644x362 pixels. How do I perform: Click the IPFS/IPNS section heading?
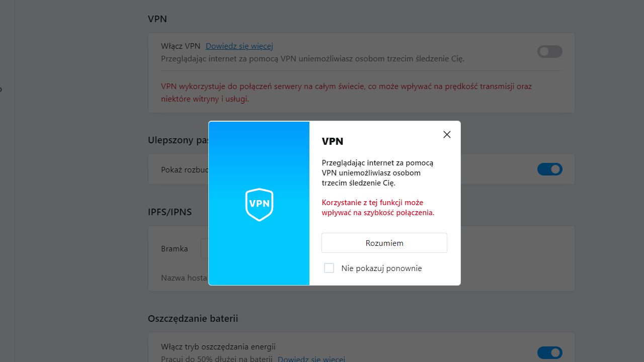[170, 212]
